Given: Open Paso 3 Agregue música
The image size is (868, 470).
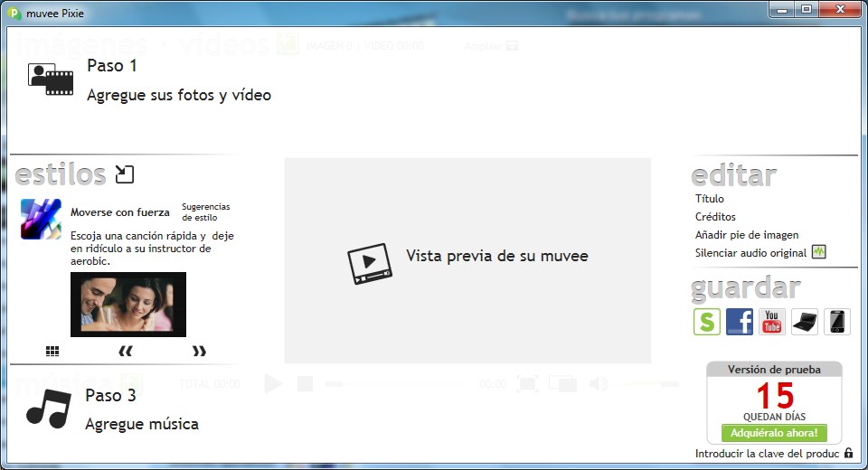Looking at the screenshot, I should [x=142, y=409].
